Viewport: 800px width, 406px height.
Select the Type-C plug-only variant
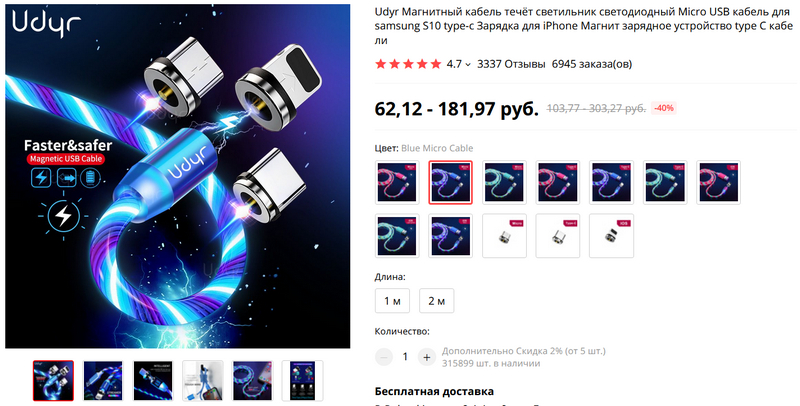coord(558,236)
